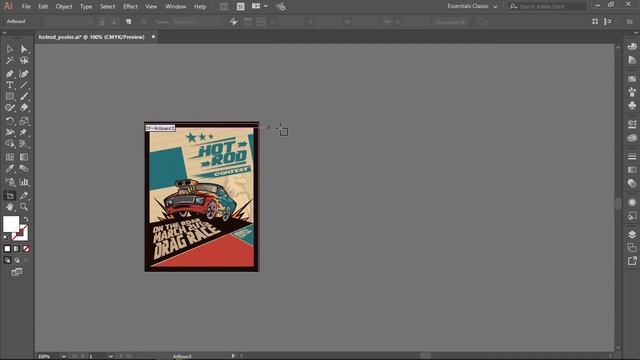This screenshot has width=640, height=360.
Task: Open artboard navigation dropdown in status bar
Action: (111, 356)
